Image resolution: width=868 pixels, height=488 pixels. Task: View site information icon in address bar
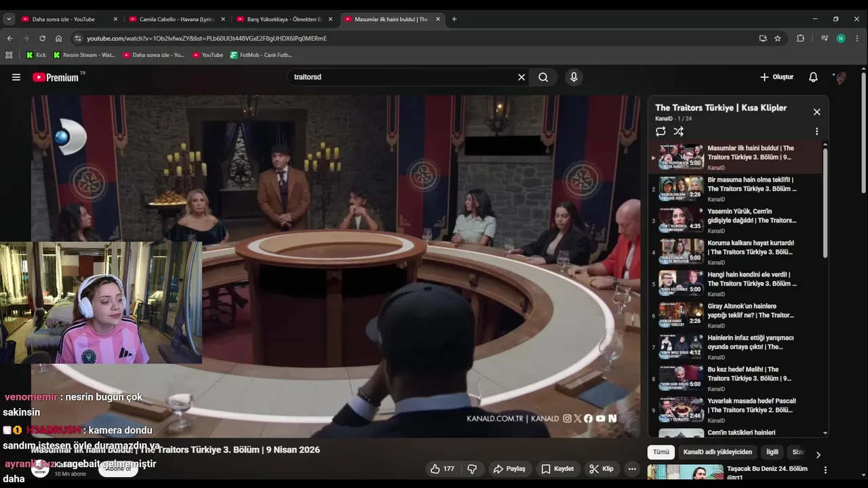[78, 39]
